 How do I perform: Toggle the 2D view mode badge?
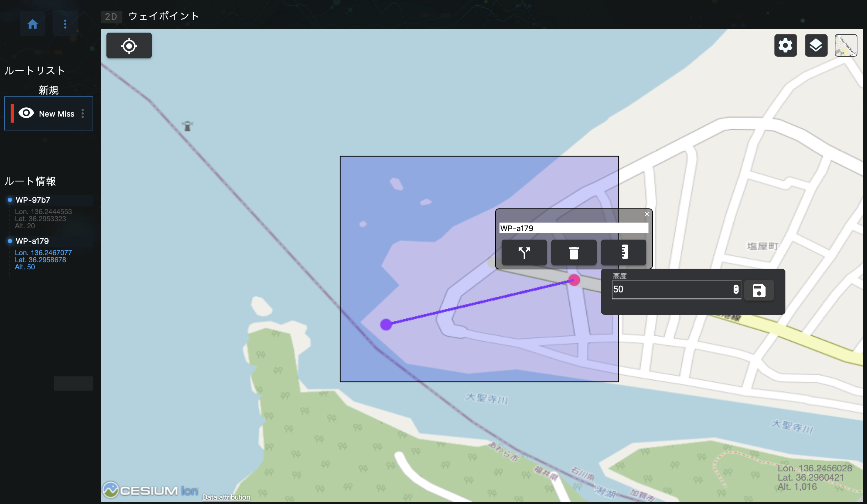click(x=111, y=16)
